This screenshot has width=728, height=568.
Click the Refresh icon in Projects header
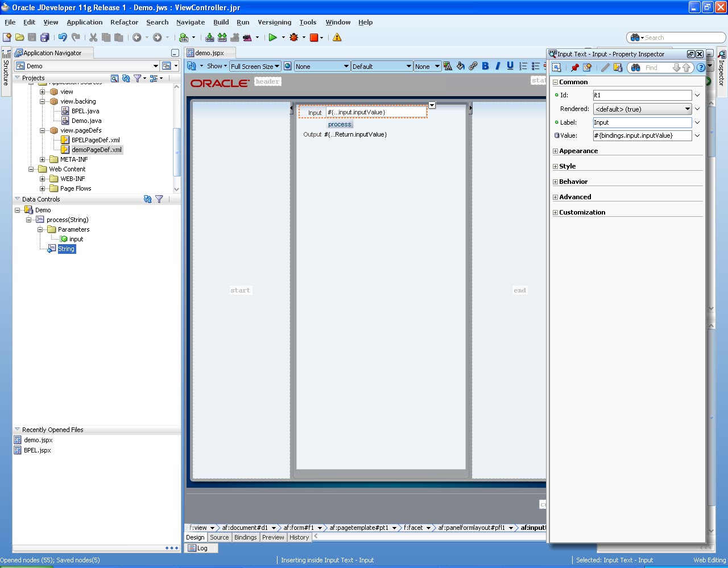point(126,79)
